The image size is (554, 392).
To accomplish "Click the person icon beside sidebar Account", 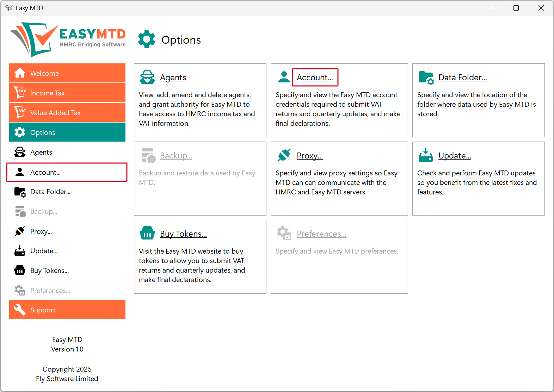I will (x=20, y=172).
